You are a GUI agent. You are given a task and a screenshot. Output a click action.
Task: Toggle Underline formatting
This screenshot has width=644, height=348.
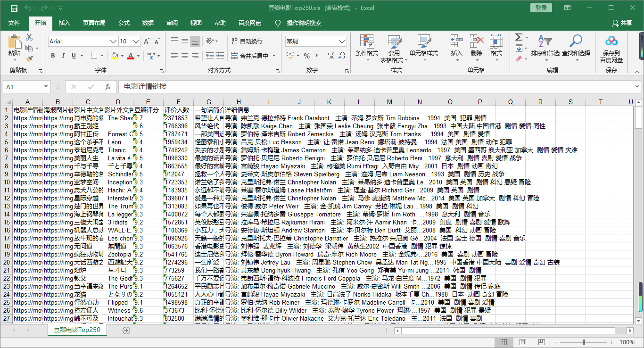pyautogui.click(x=74, y=56)
